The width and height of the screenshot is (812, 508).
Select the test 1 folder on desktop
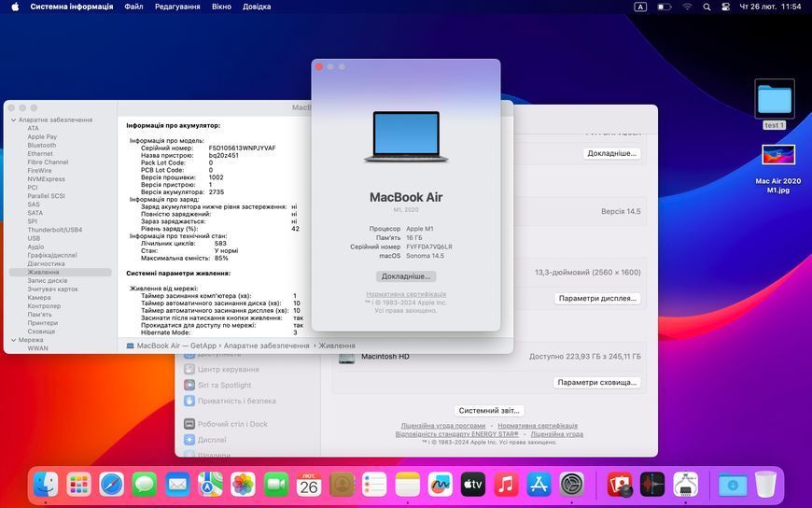774,104
